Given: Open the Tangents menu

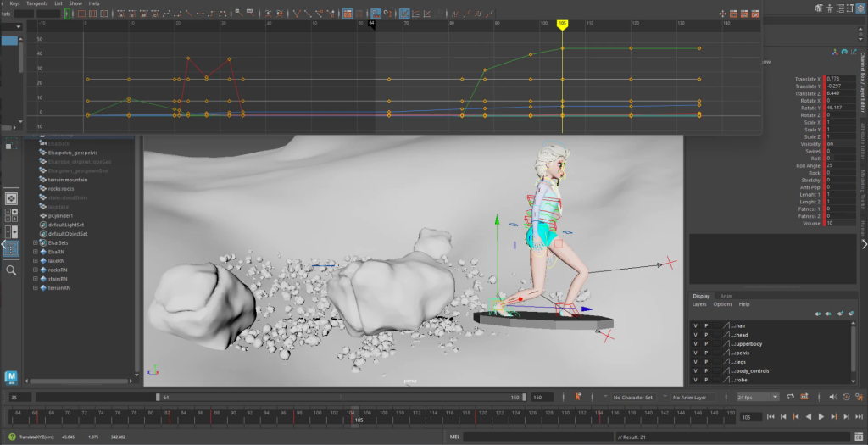Looking at the screenshot, I should coord(37,3).
